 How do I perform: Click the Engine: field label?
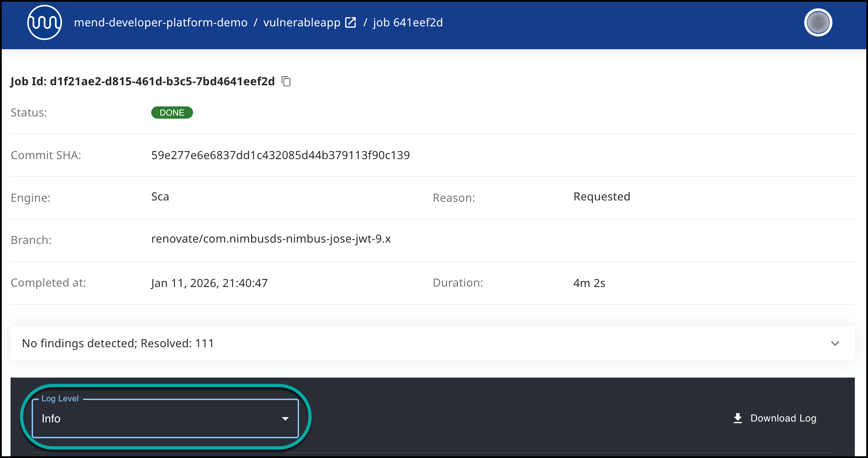coord(30,198)
